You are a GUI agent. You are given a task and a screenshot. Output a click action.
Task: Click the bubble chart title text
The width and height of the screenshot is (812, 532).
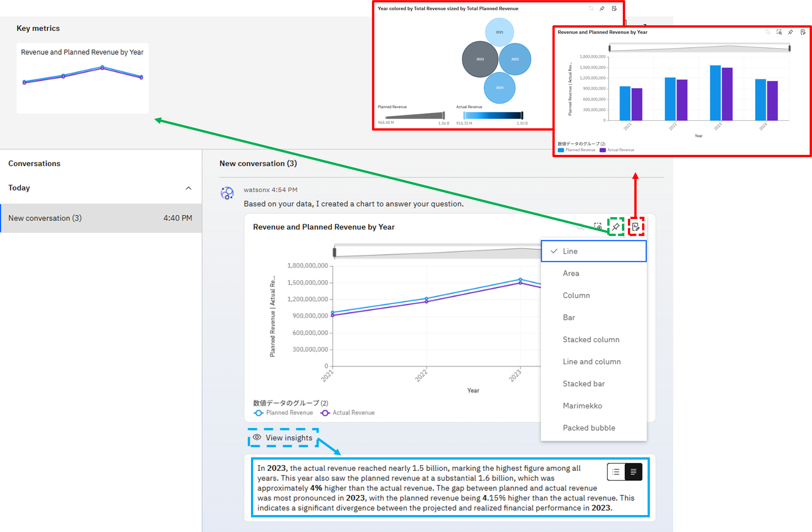[x=448, y=9]
